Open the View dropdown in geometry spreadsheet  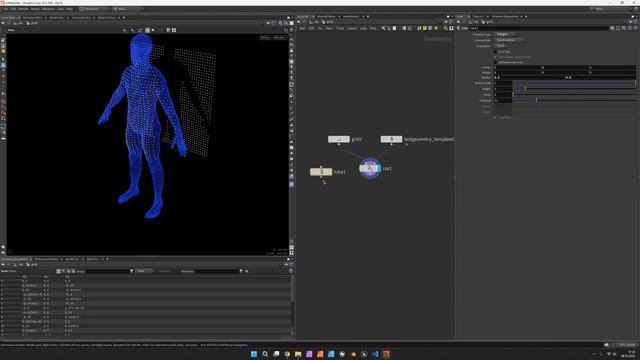[144, 271]
